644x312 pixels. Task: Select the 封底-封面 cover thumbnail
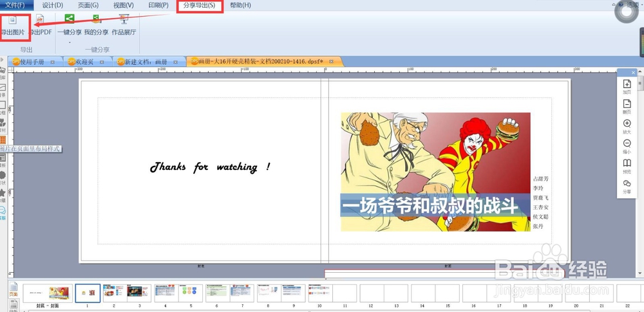tap(48, 293)
